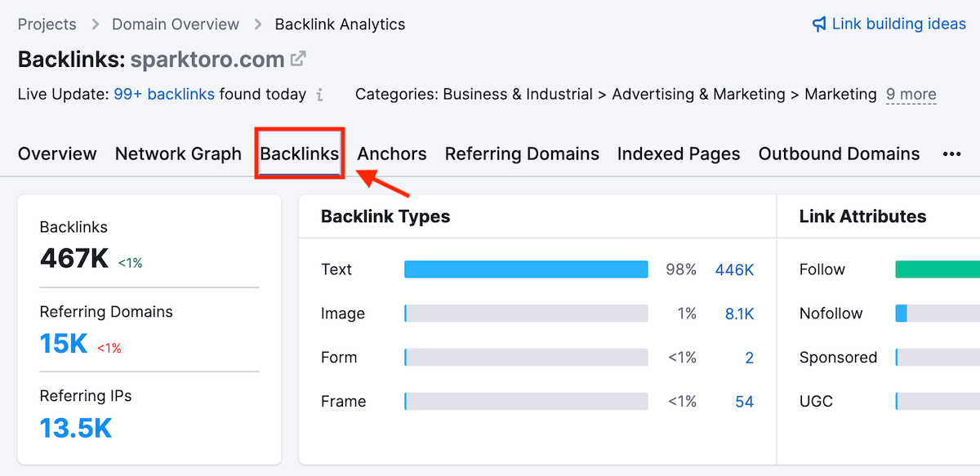Open the Indexed Pages tab
This screenshot has width=980, height=476.
(x=679, y=153)
